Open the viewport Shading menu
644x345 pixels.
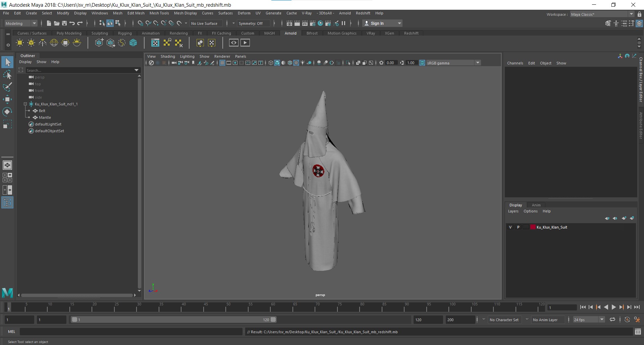point(168,56)
